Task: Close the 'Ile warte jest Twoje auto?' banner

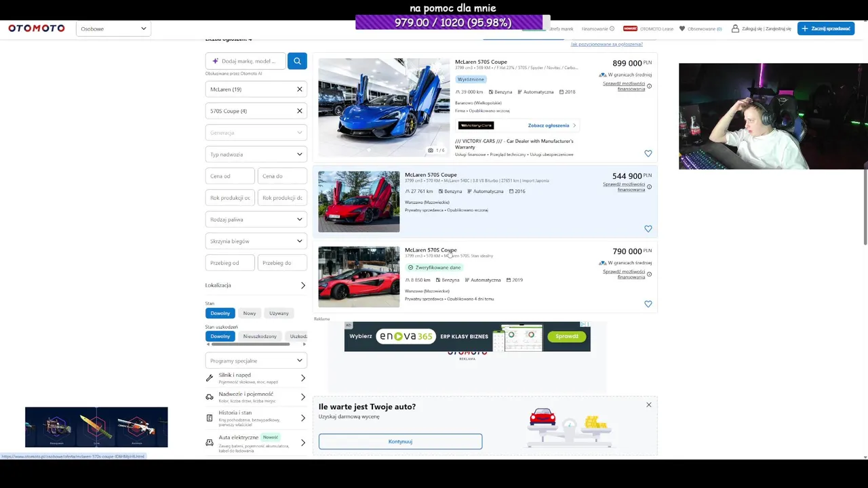Action: pos(648,405)
